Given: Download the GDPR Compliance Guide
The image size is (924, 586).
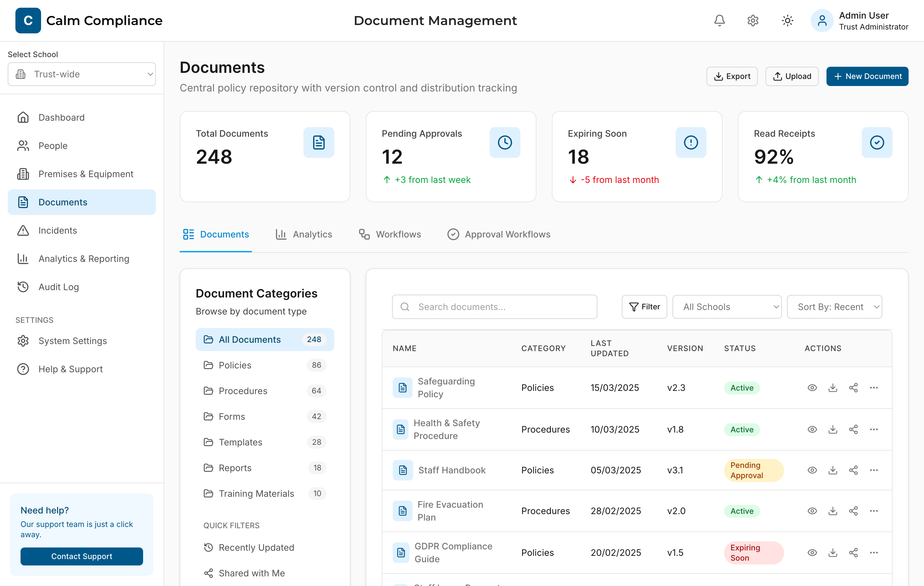Looking at the screenshot, I should 833,552.
